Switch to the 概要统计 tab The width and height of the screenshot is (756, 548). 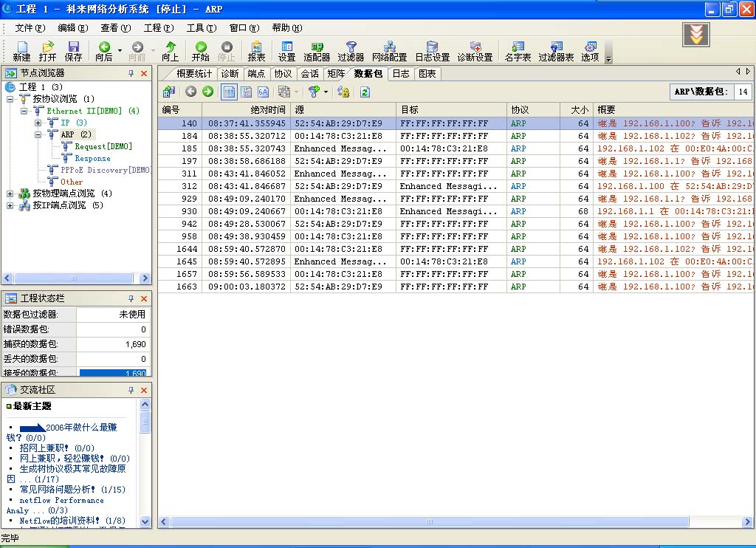(194, 73)
